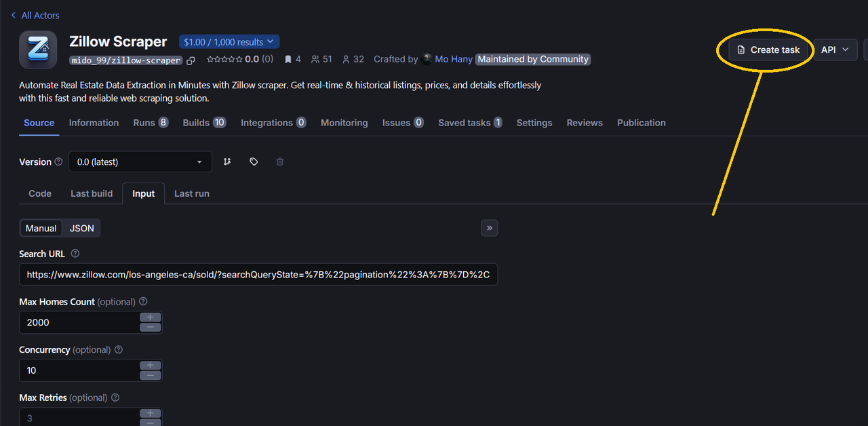Click the help icon beside Search URL
The image size is (868, 426).
[x=75, y=254]
